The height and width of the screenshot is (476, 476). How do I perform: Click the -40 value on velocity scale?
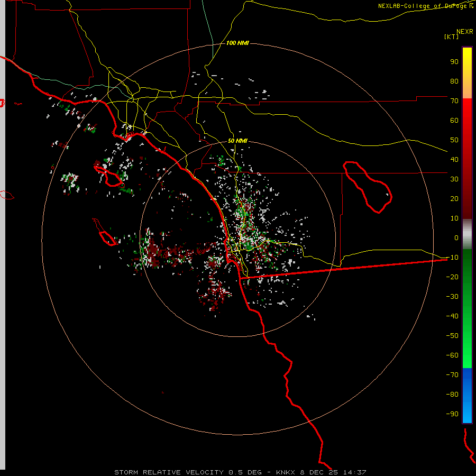[x=452, y=316]
